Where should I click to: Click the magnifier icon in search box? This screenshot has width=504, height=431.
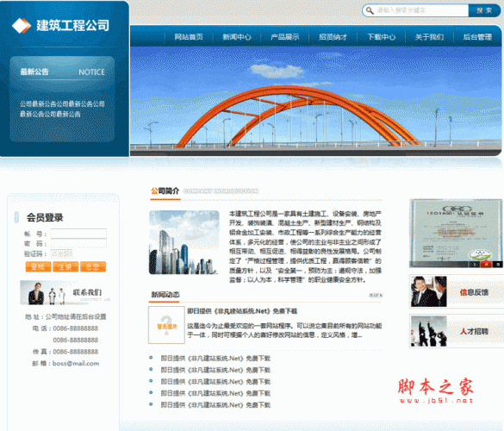370,10
